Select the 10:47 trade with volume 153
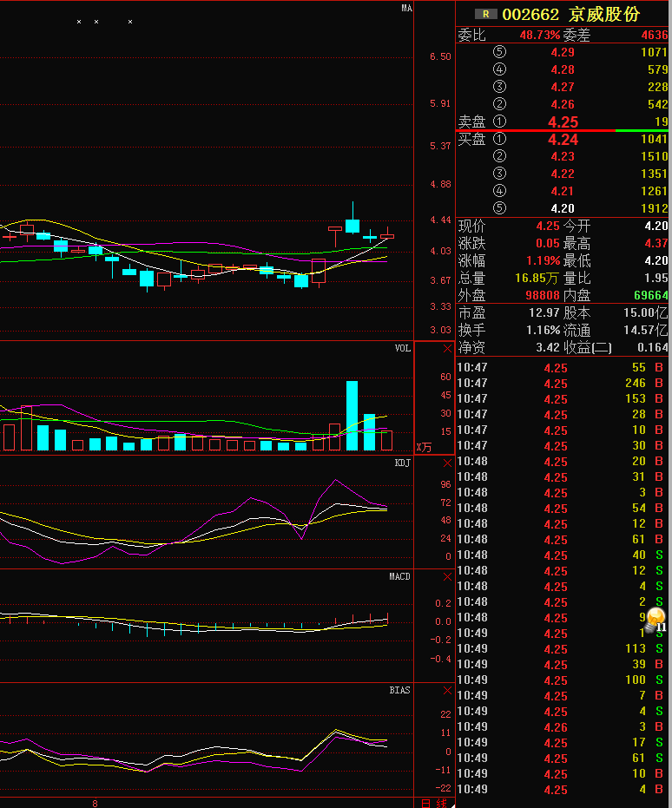Screen dimensions: 672x808 (x=563, y=399)
